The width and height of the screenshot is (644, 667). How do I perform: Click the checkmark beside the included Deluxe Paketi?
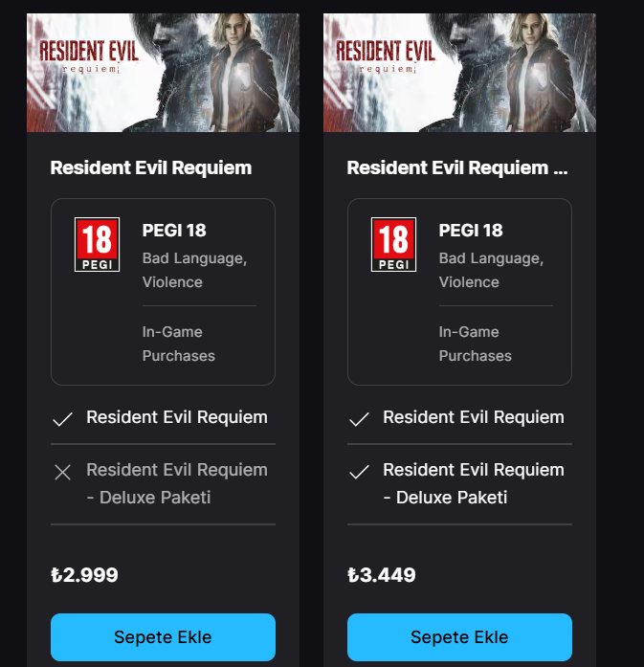[360, 472]
